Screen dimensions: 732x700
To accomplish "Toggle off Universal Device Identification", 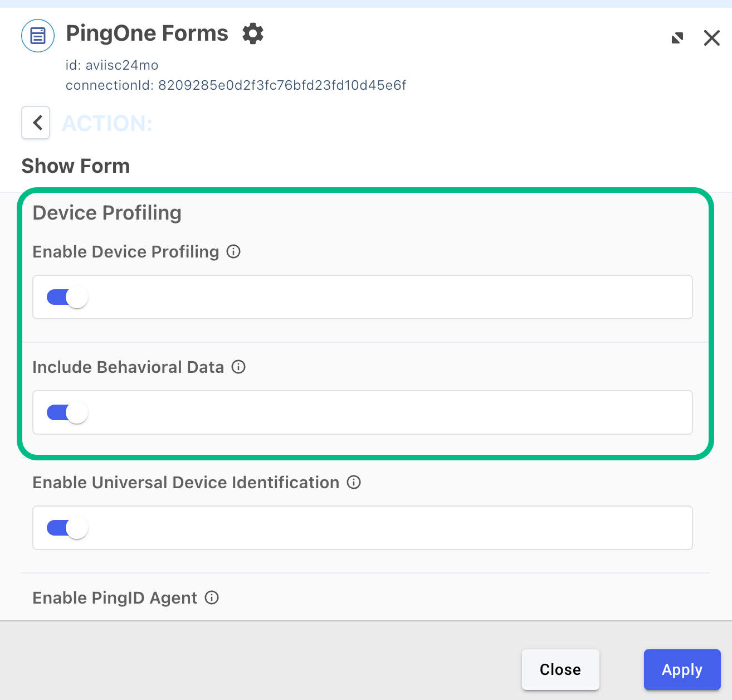I will point(65,527).
